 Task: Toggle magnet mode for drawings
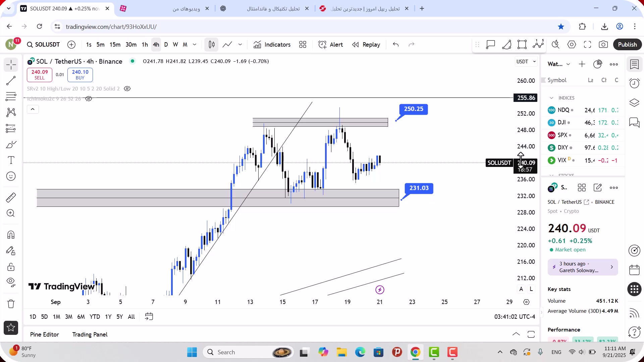pos(11,235)
